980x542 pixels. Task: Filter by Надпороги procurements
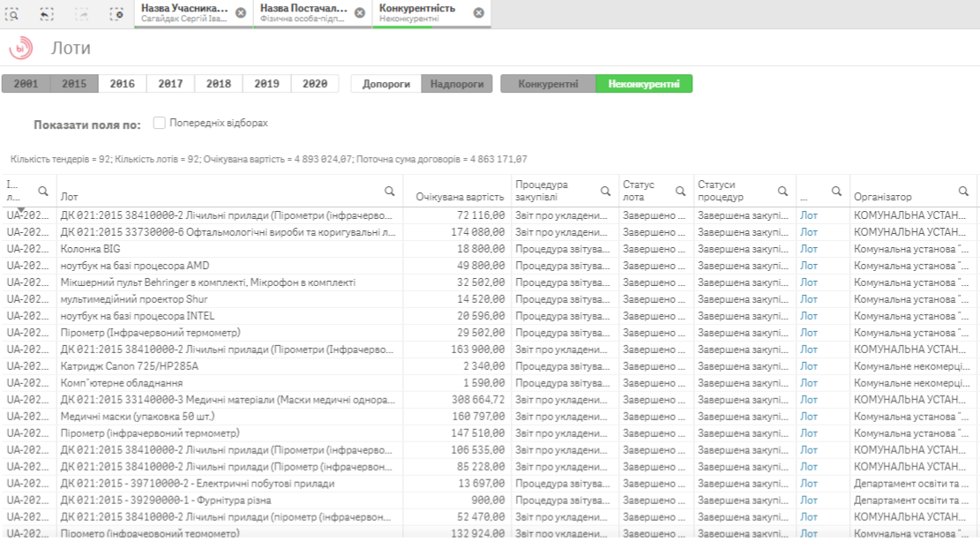pyautogui.click(x=457, y=84)
